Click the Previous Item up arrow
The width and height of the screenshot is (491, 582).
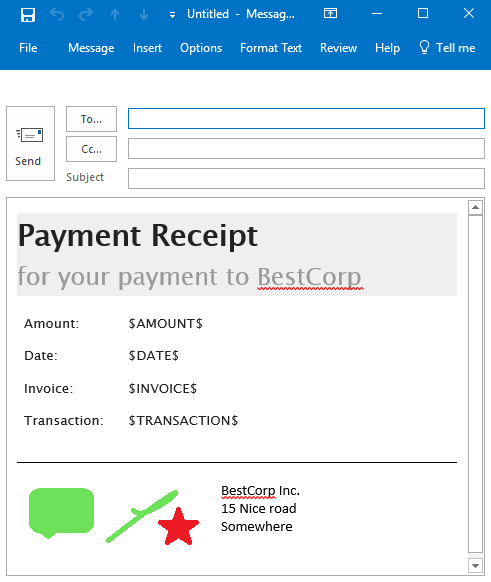click(115, 15)
